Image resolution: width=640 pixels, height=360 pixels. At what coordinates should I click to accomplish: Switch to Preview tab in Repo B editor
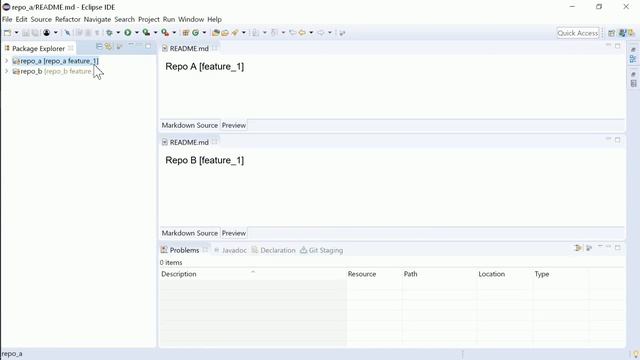[234, 233]
